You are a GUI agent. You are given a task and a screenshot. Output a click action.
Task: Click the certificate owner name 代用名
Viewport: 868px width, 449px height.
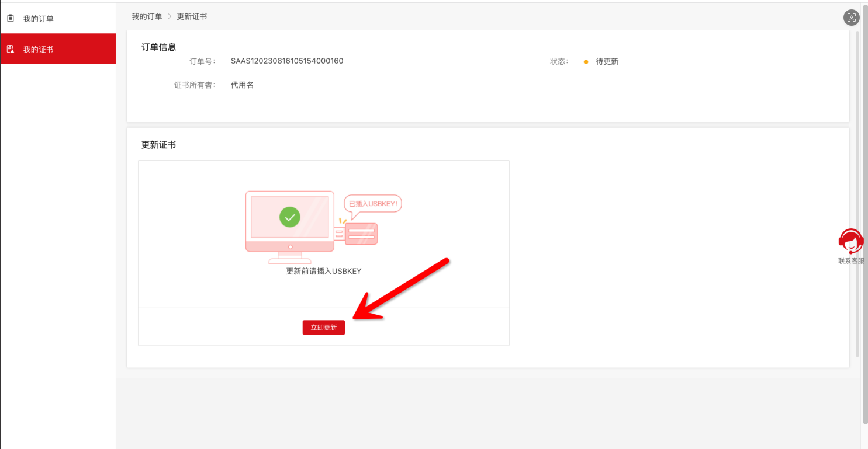(x=242, y=85)
